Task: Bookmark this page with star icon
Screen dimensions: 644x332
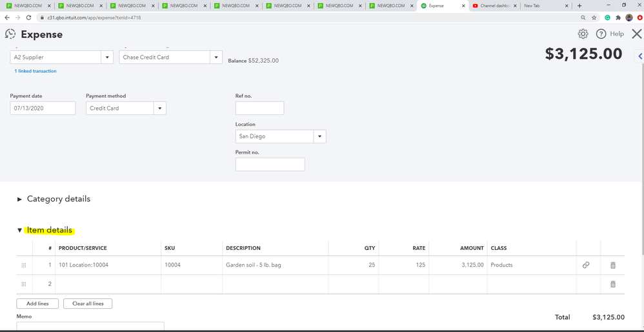Action: (x=594, y=17)
